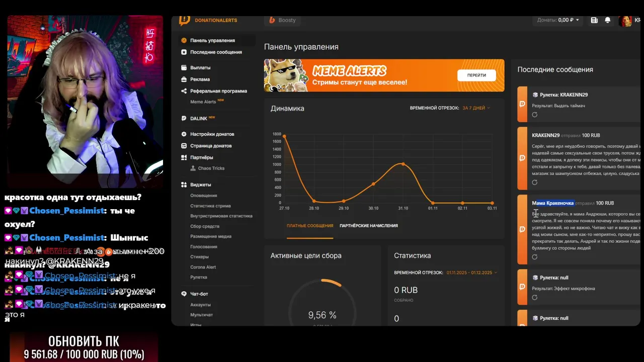Viewport: 644px width, 362px height.
Task: Select sender name Мама Кракеночка
Action: pos(553,203)
